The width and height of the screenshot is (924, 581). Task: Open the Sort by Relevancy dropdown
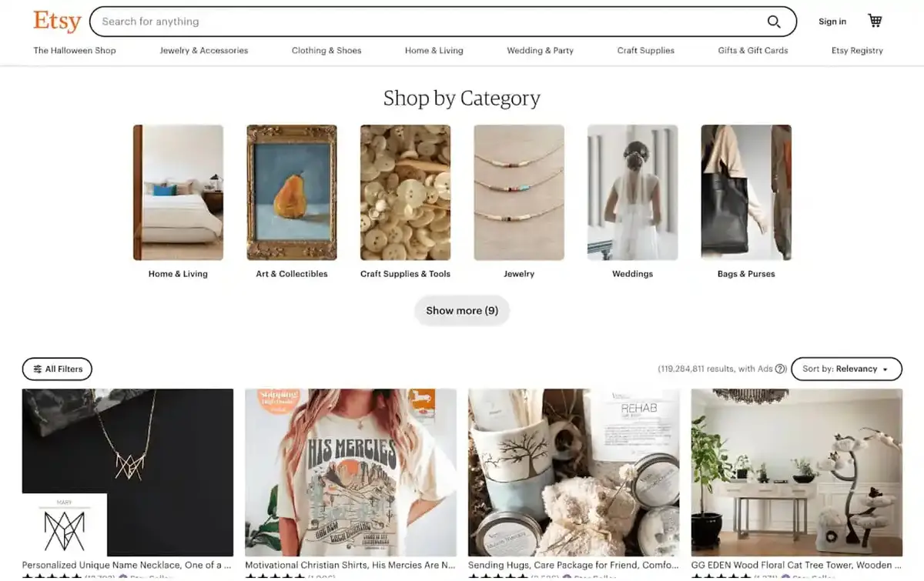tap(846, 369)
